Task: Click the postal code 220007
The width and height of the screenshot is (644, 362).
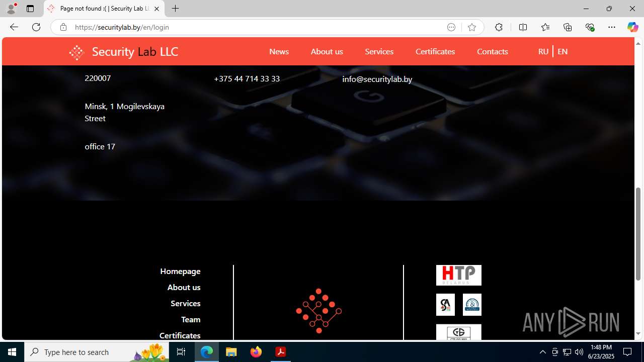Action: (98, 78)
